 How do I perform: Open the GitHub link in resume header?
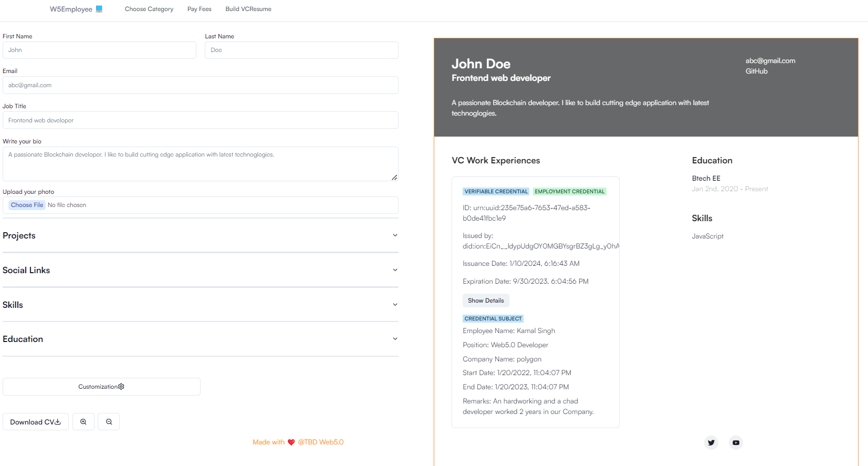756,71
